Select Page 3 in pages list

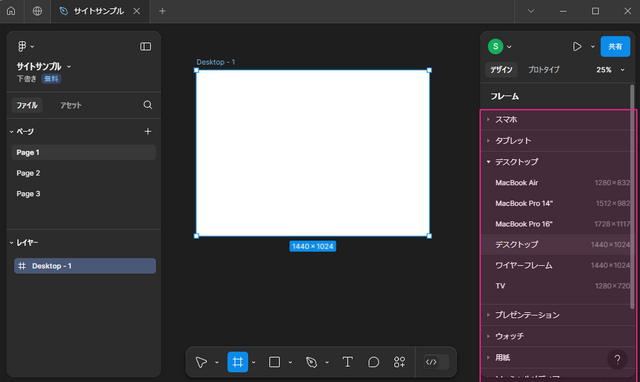(84, 194)
